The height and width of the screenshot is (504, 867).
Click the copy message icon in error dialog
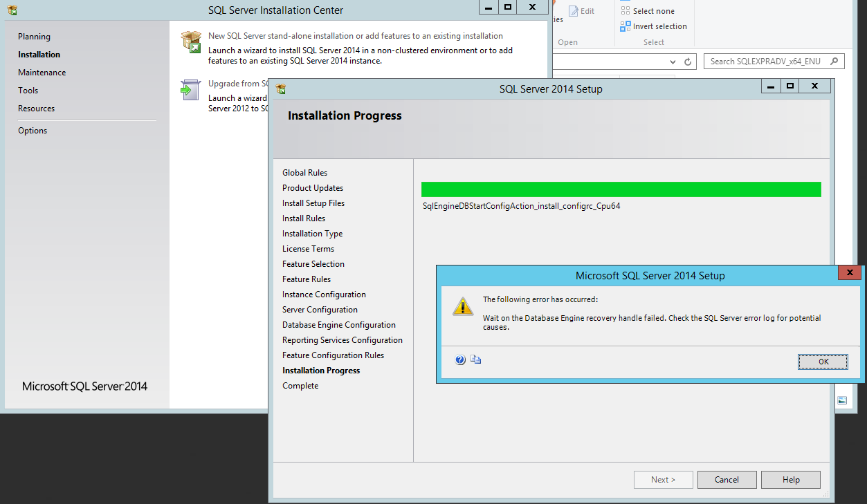476,360
